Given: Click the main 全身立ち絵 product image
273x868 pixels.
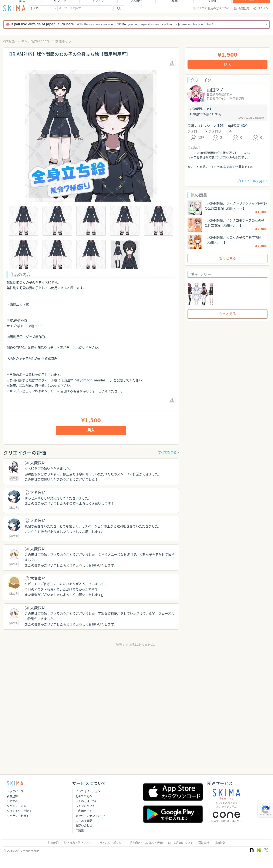Looking at the screenshot, I should [x=91, y=136].
